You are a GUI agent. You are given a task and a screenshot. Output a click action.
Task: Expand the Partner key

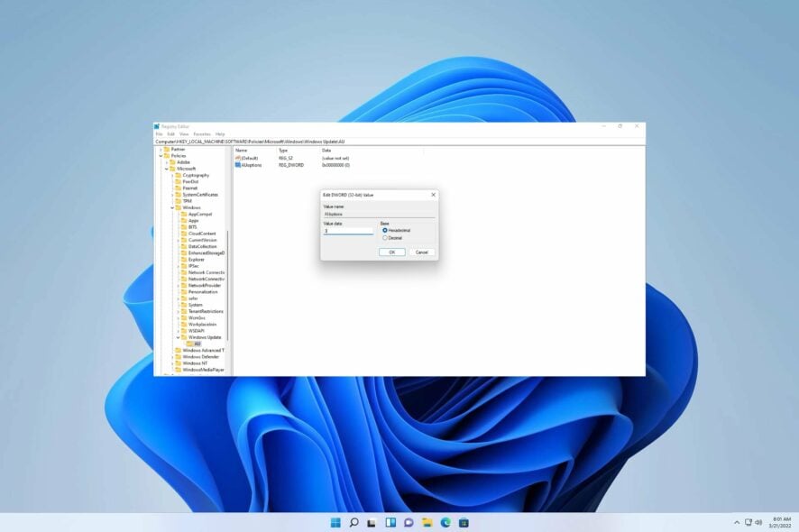coord(161,150)
